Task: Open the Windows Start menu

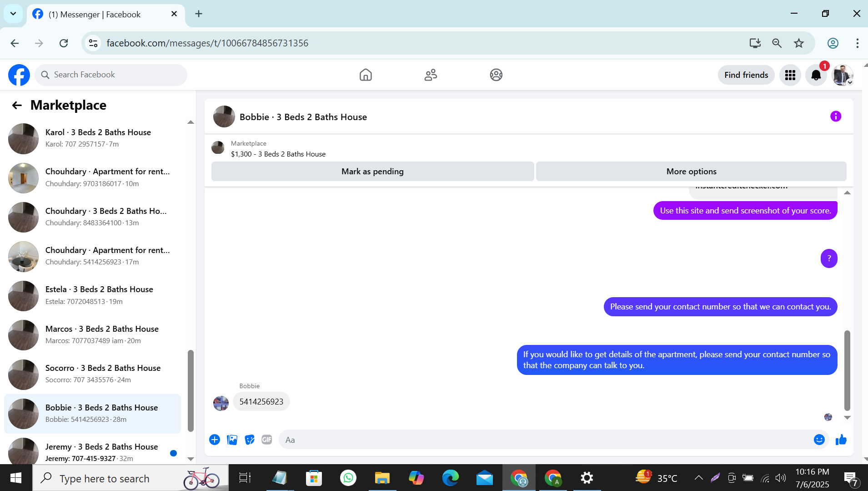Action: pos(16,478)
